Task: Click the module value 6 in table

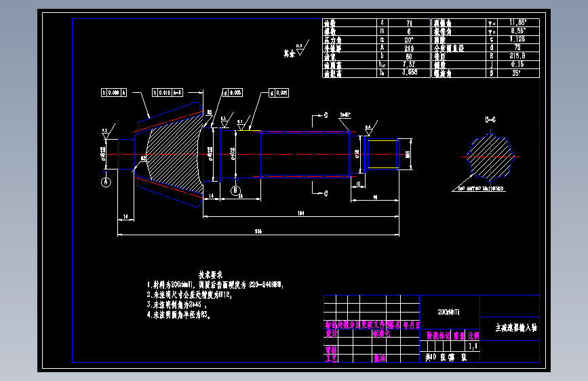Action: click(x=409, y=31)
